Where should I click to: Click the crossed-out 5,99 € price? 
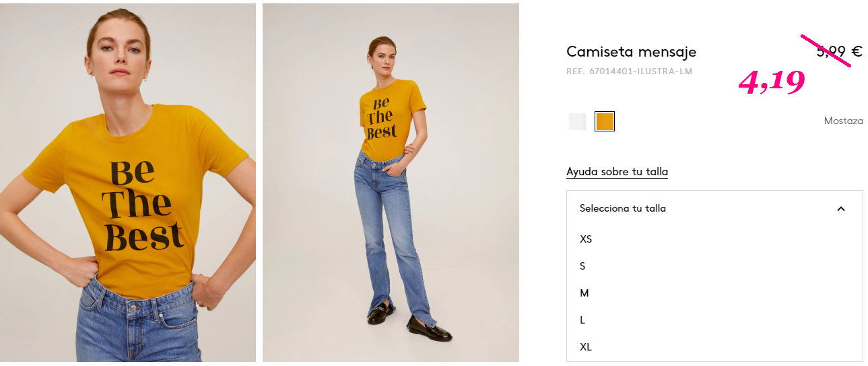(x=839, y=51)
